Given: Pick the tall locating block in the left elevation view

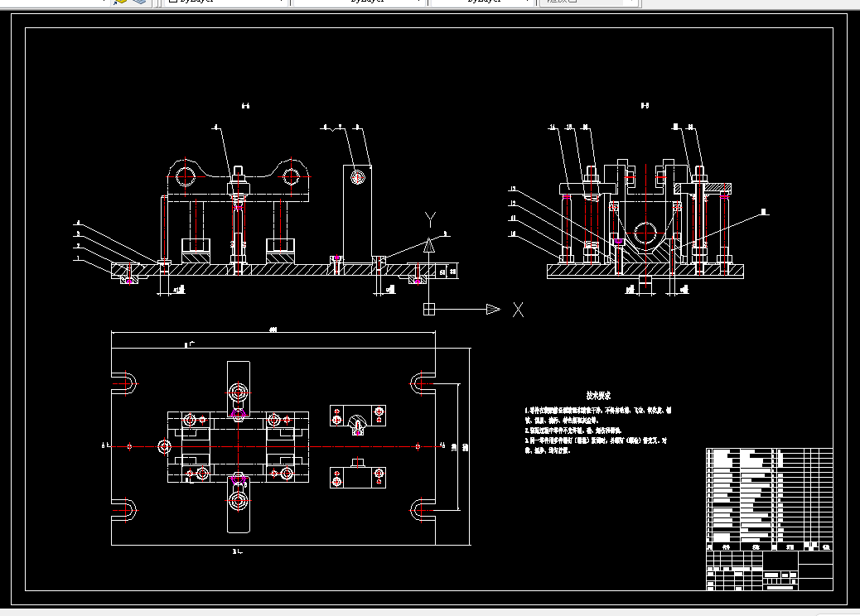Looking at the screenshot, I should click(x=358, y=216).
